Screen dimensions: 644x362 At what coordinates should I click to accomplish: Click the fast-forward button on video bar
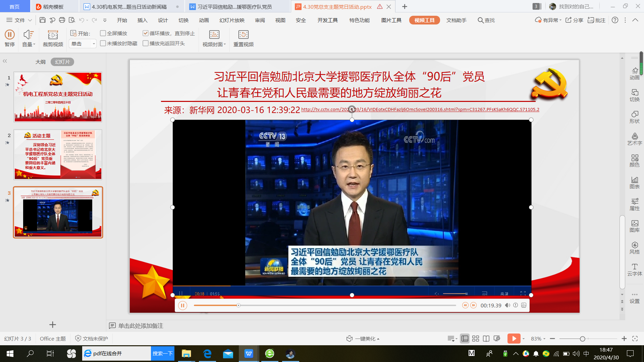(473, 305)
